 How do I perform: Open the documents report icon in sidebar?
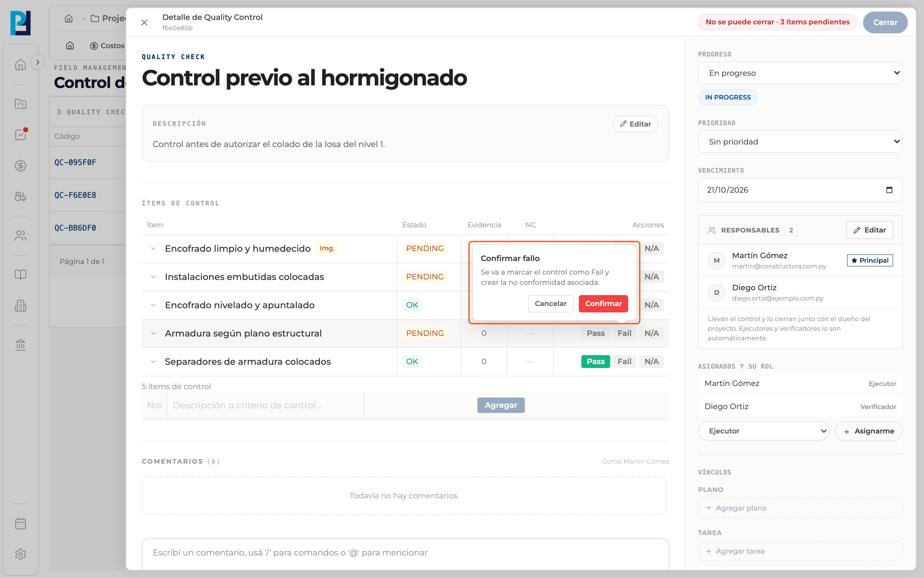[21, 305]
